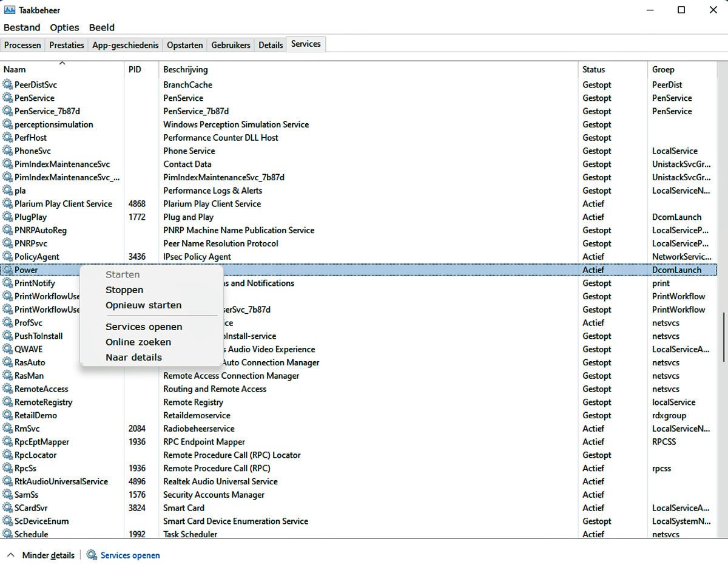Click the gear icon beside ScDeviceEnum
Image resolution: width=728 pixels, height=570 pixels.
(x=7, y=521)
